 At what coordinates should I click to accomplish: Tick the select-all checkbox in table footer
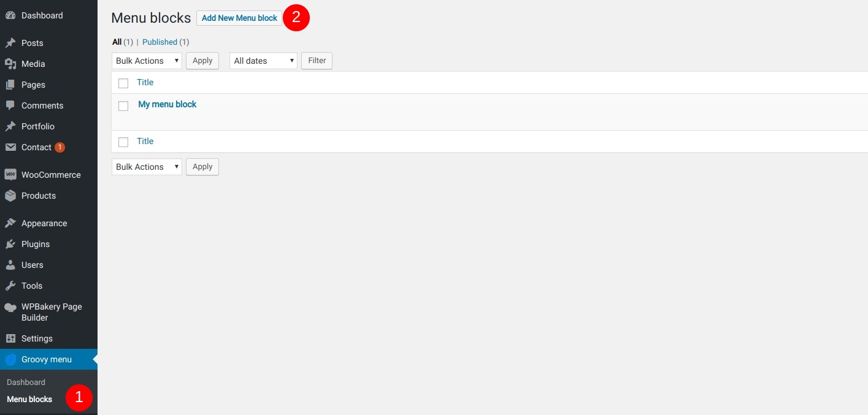pyautogui.click(x=123, y=142)
